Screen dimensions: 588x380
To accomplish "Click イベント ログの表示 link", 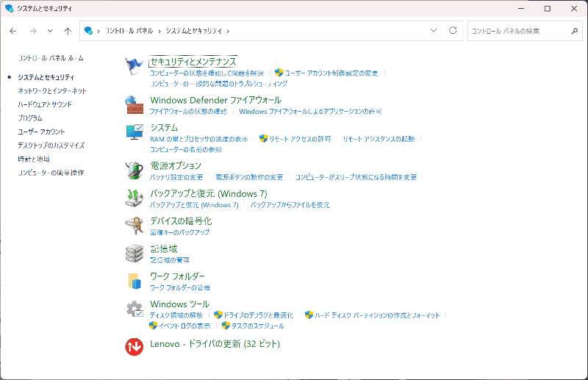I will (x=184, y=326).
